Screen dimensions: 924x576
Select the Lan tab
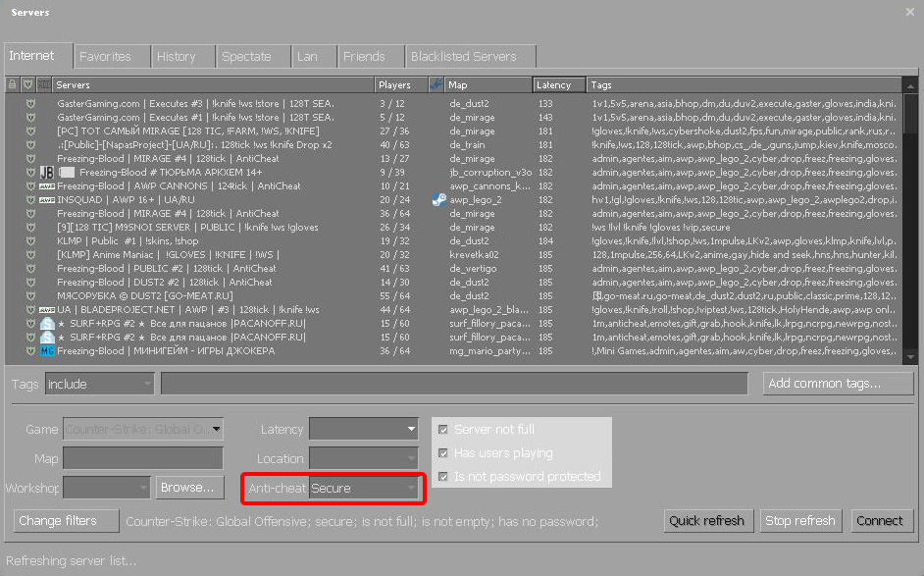[314, 57]
